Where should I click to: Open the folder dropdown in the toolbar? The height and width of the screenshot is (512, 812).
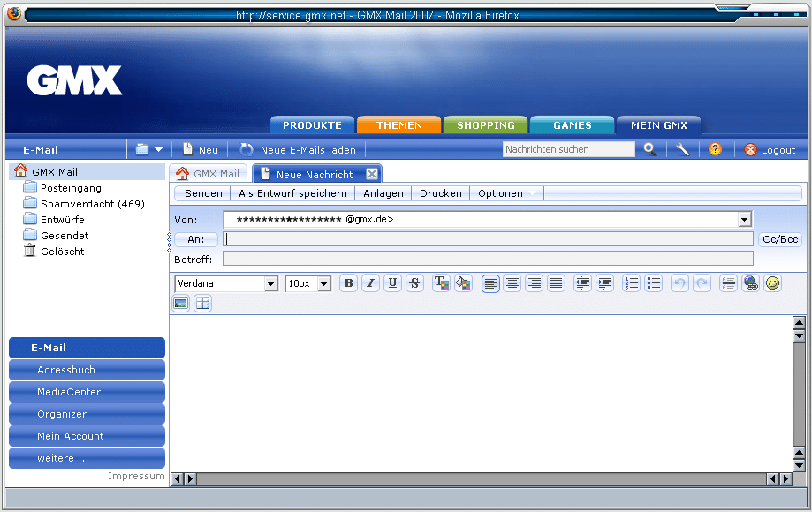(x=149, y=150)
